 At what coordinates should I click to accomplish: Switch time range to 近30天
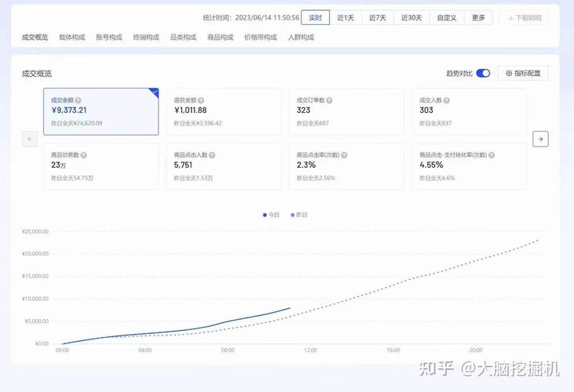(x=412, y=17)
